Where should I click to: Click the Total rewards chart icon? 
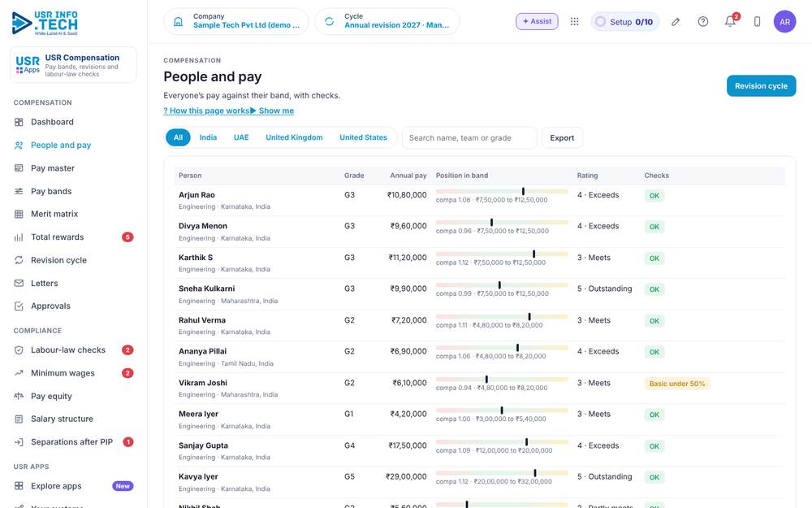19,237
